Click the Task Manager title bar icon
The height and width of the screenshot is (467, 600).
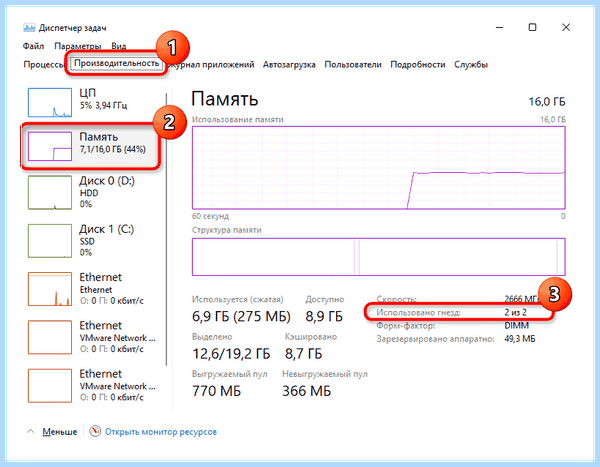point(29,28)
